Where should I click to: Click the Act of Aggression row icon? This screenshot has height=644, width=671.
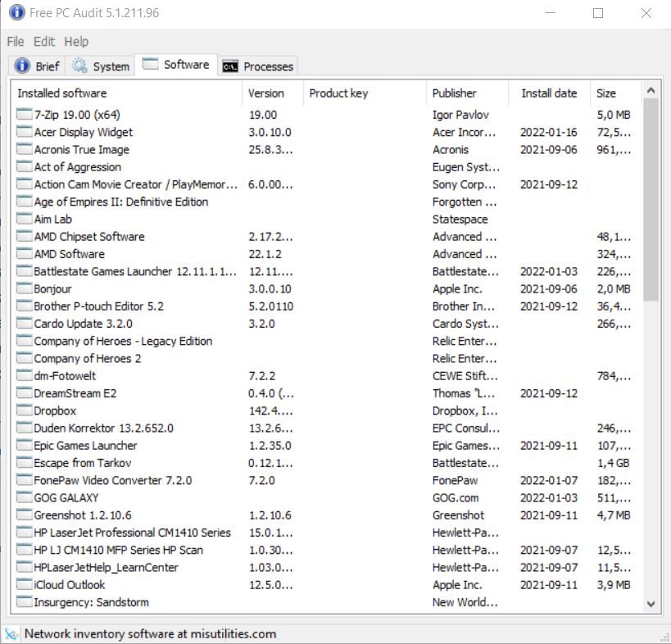click(x=24, y=166)
